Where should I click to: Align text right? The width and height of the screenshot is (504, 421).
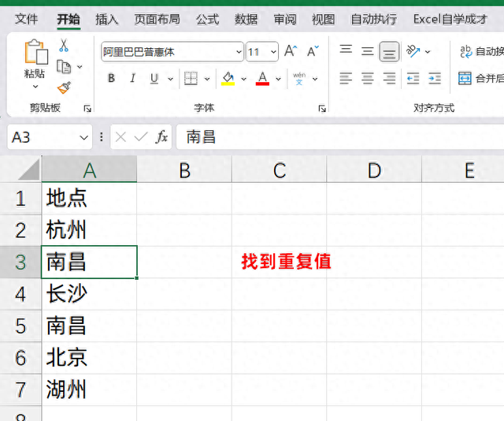389,78
